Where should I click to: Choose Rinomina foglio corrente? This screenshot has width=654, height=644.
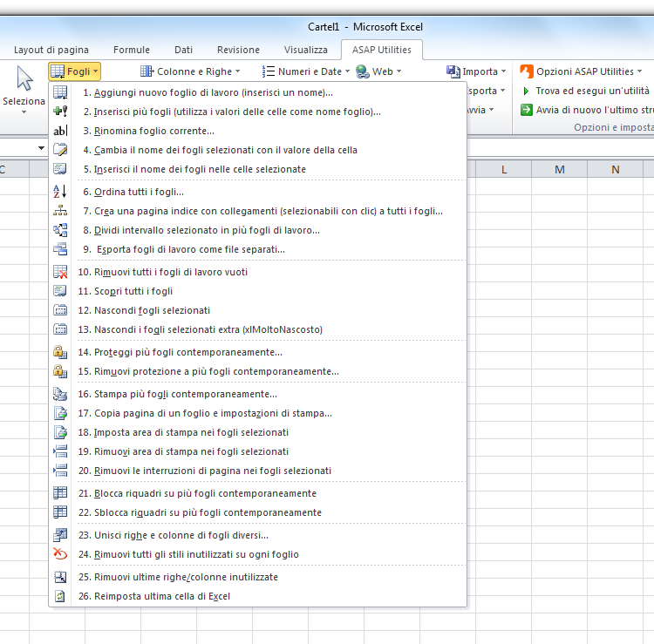(258, 131)
